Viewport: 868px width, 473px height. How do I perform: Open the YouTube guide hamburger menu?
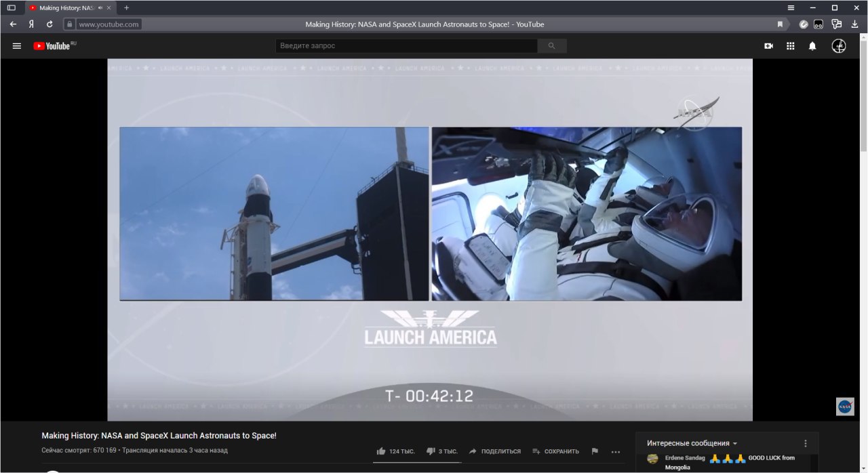pyautogui.click(x=17, y=46)
